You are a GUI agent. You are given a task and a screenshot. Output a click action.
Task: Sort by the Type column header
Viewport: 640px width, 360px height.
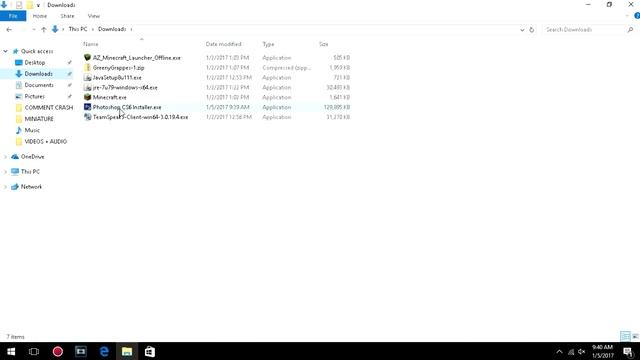coord(268,44)
